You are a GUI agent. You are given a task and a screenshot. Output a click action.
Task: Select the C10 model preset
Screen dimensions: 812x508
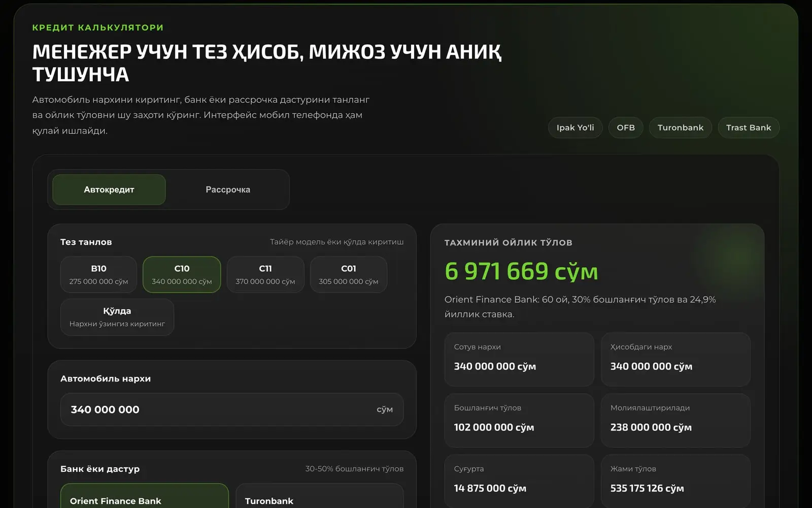[x=182, y=275]
